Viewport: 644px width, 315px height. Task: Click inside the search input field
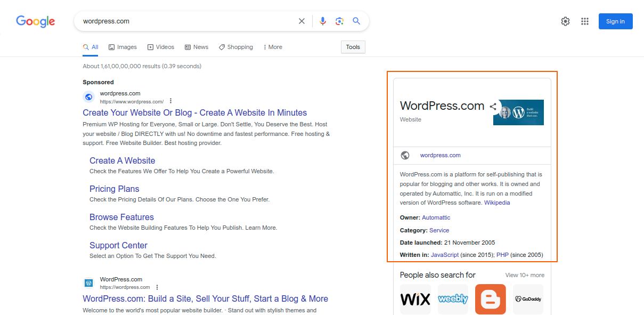click(x=186, y=21)
